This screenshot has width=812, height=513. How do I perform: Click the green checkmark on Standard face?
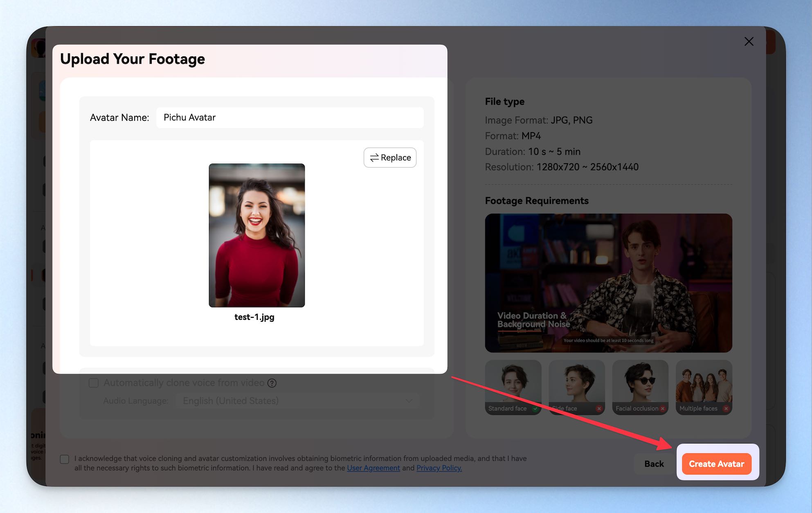pos(535,409)
